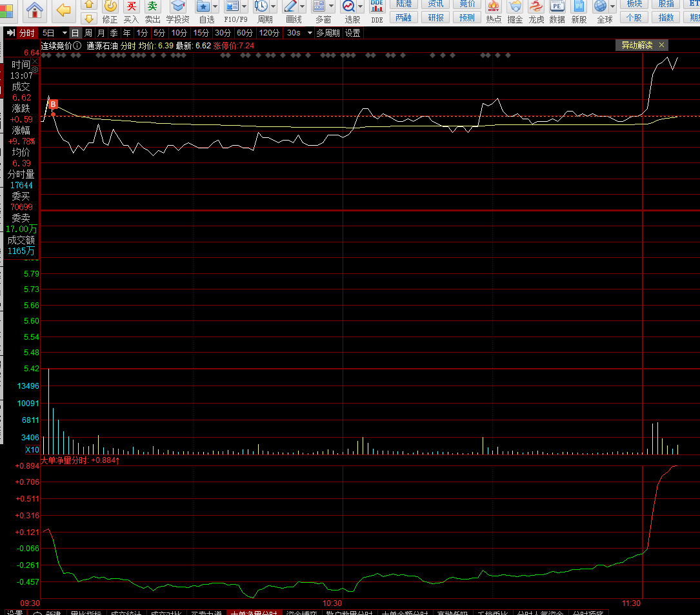Expand the 选股 dropdown arrow

pos(360,6)
